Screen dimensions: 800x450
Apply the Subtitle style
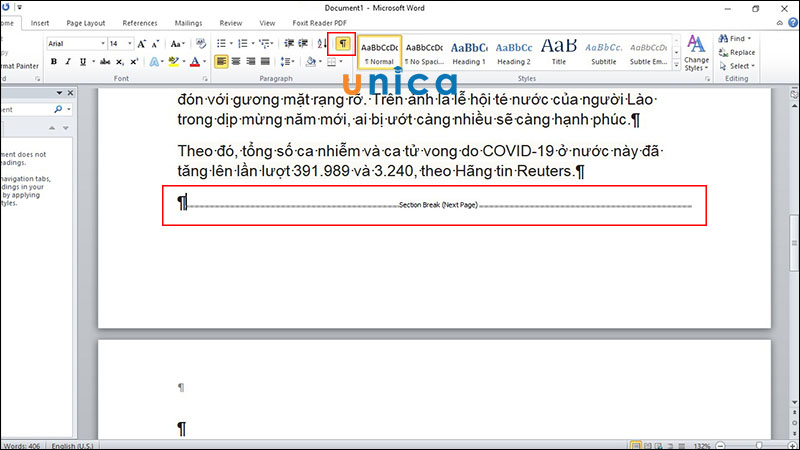click(604, 52)
